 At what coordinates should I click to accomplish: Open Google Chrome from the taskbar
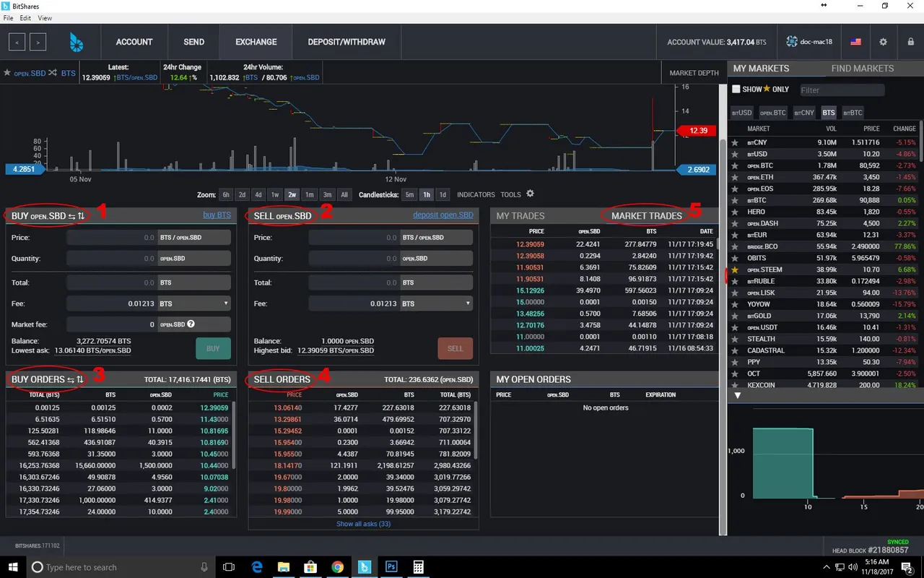click(337, 567)
